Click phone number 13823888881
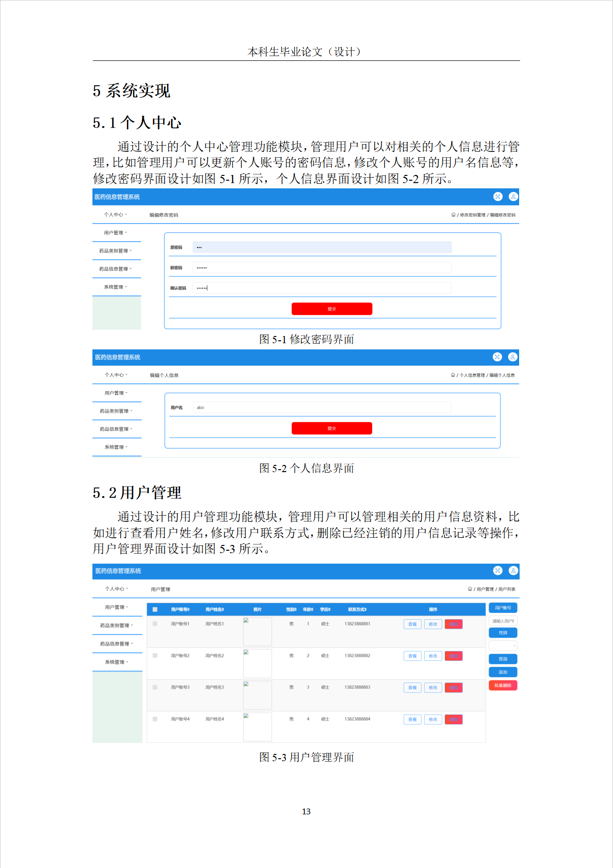613x868 pixels. pos(357,624)
